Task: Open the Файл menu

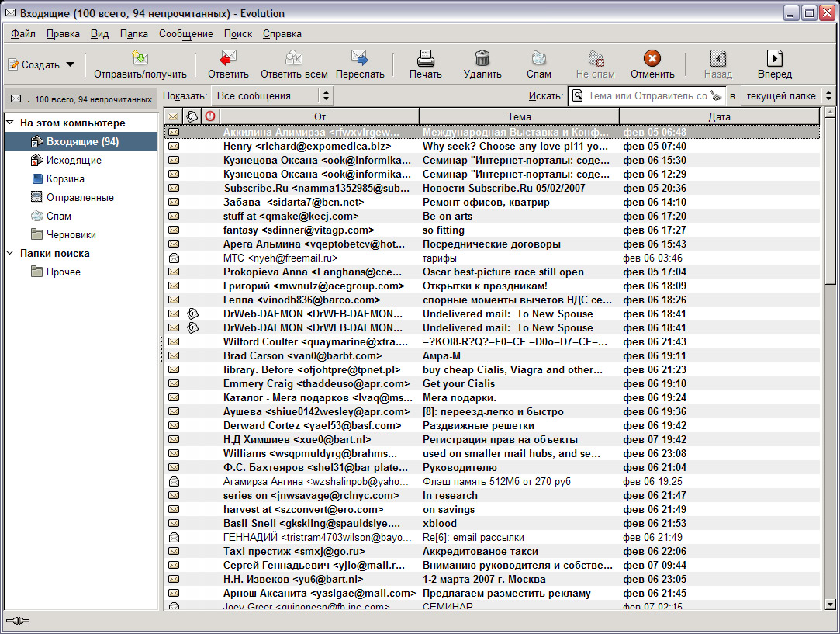Action: click(x=23, y=34)
